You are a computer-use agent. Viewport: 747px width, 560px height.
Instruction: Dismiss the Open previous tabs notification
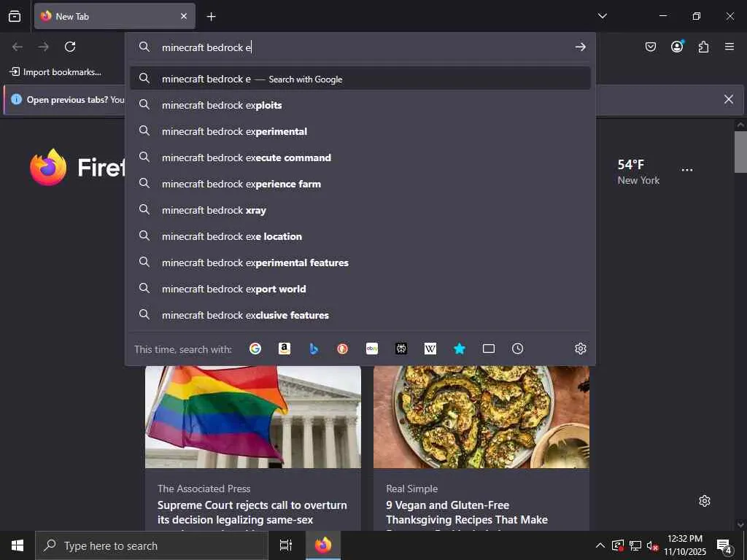coord(729,99)
